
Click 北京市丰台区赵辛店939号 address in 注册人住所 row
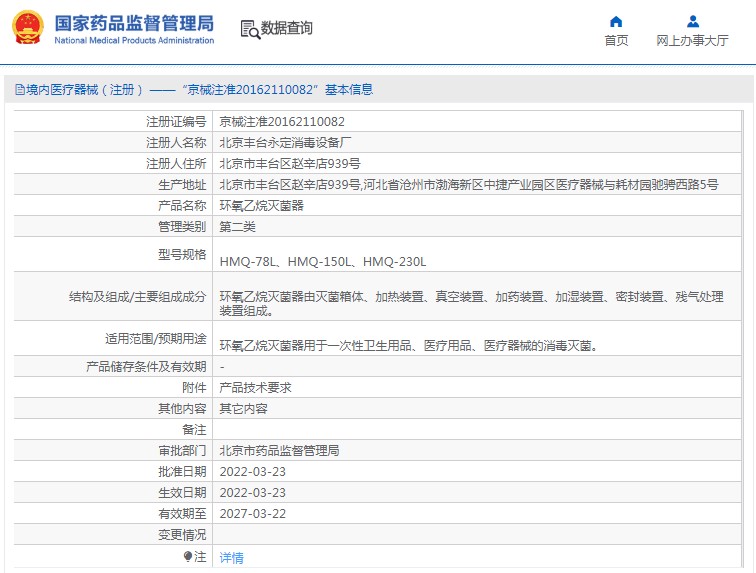[290, 164]
